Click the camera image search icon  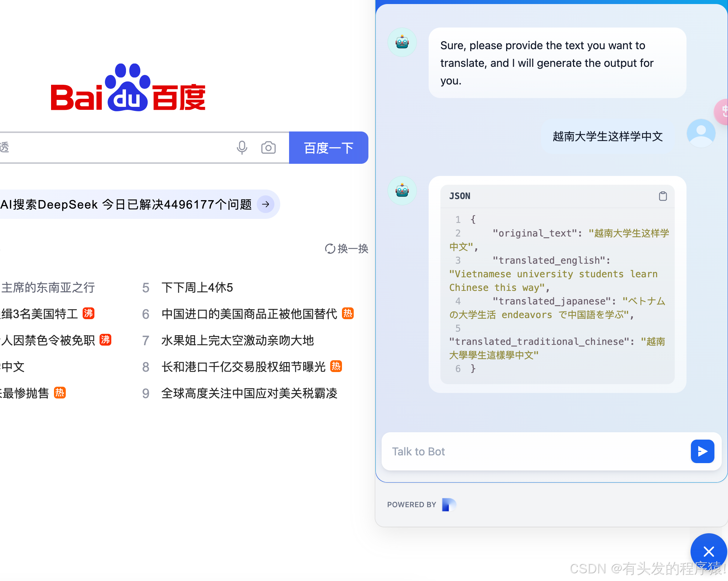click(x=268, y=148)
